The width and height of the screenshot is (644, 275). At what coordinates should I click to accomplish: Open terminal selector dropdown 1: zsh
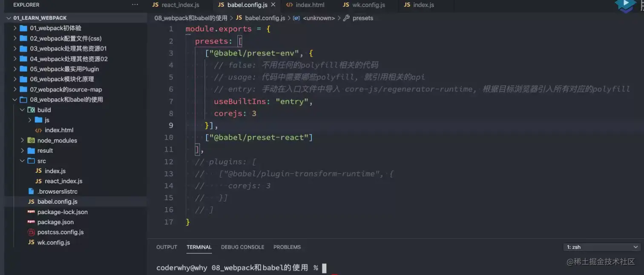(602, 247)
